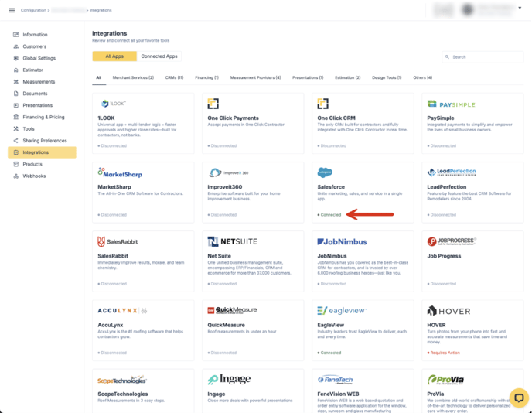Viewport: 532px width, 413px height.
Task: Switch to the Connected Apps view
Action: tap(159, 56)
